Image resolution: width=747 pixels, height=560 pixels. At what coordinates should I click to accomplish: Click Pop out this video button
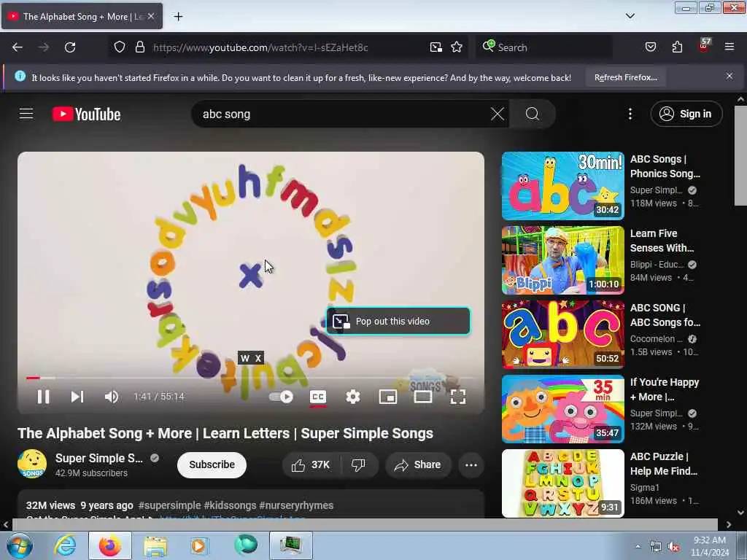pos(398,322)
